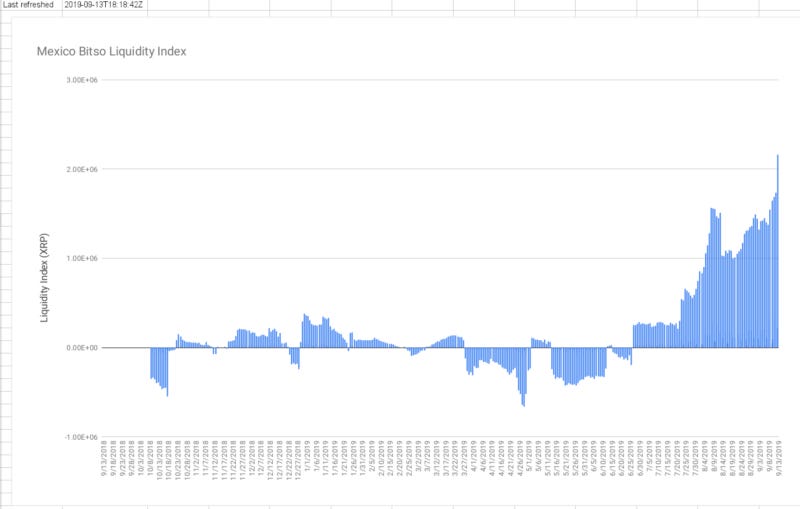Click the 6/30/2019 x-axis date label

point(640,459)
